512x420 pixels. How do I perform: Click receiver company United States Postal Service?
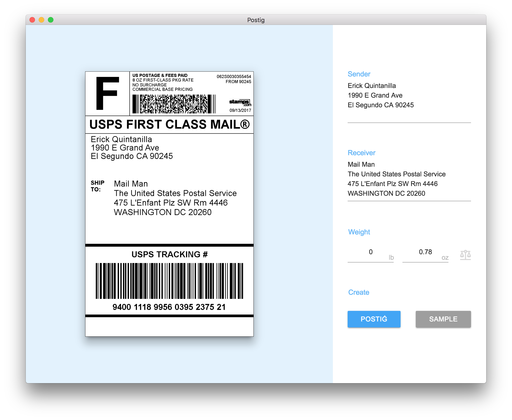click(x=396, y=174)
